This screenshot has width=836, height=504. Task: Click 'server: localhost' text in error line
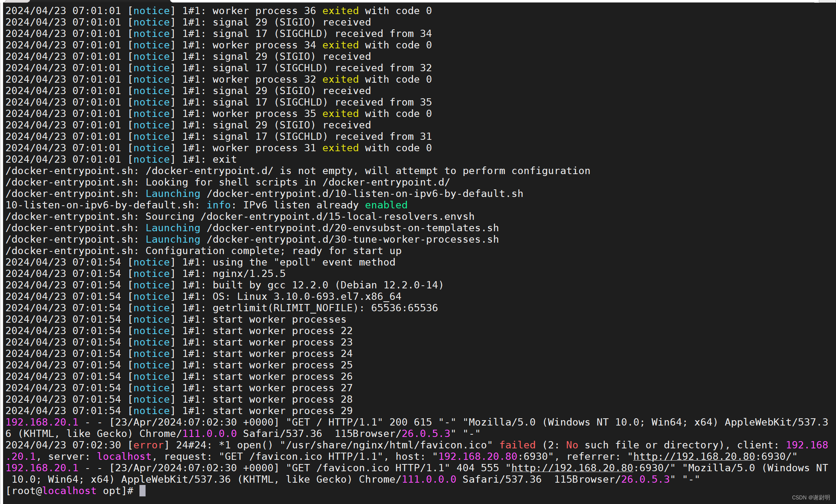[100, 456]
